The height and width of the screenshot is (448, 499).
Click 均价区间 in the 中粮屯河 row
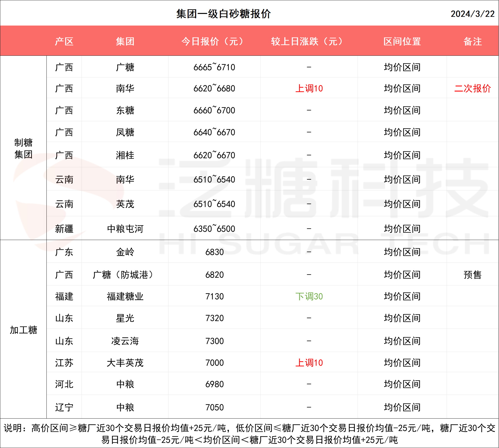(402, 229)
